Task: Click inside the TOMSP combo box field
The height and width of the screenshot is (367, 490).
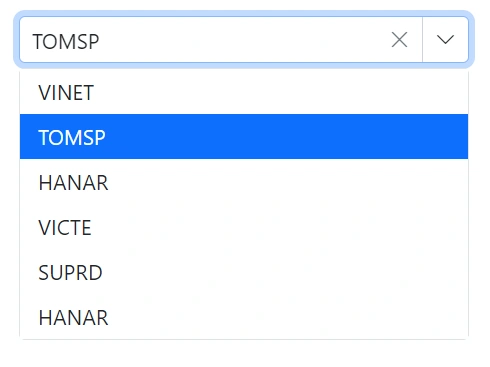Action: pos(210,40)
